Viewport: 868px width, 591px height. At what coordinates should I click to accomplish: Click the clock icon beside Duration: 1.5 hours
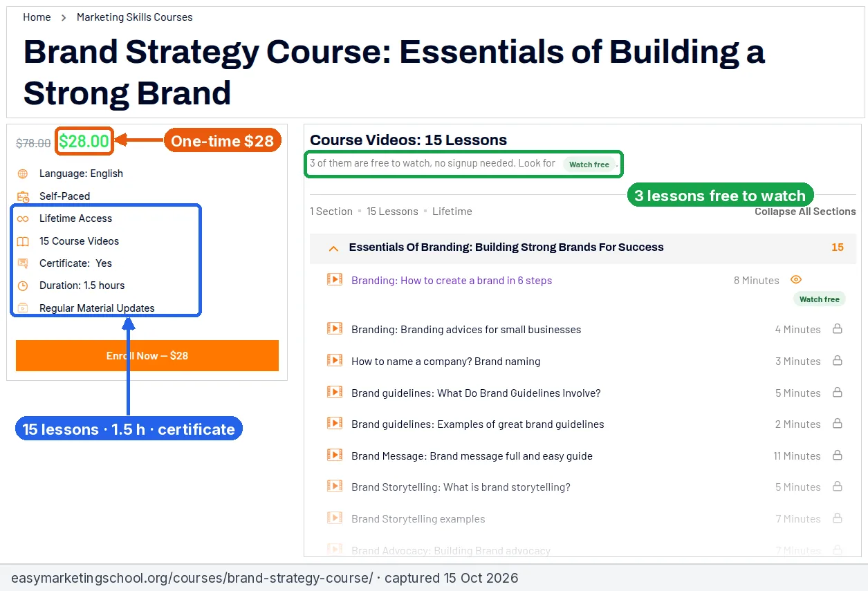tap(23, 285)
